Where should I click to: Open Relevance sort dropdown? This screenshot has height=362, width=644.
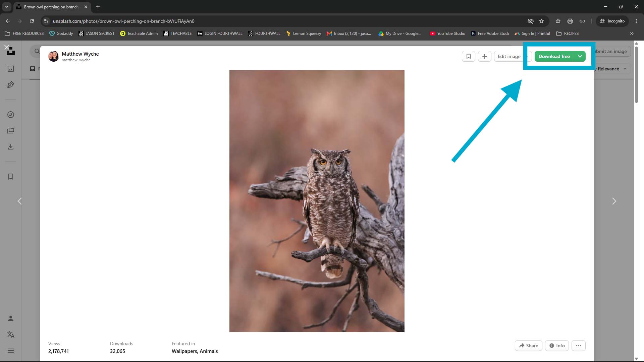tap(612, 69)
